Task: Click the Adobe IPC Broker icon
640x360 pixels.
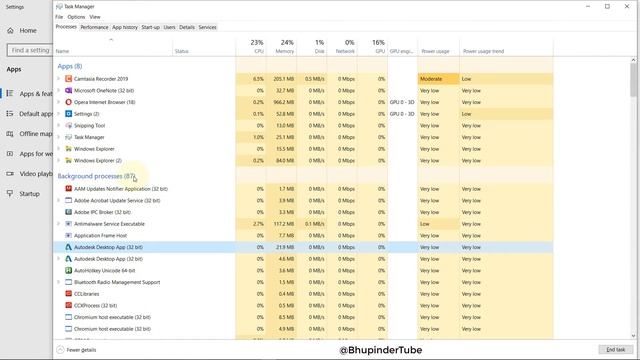Action: pyautogui.click(x=69, y=212)
